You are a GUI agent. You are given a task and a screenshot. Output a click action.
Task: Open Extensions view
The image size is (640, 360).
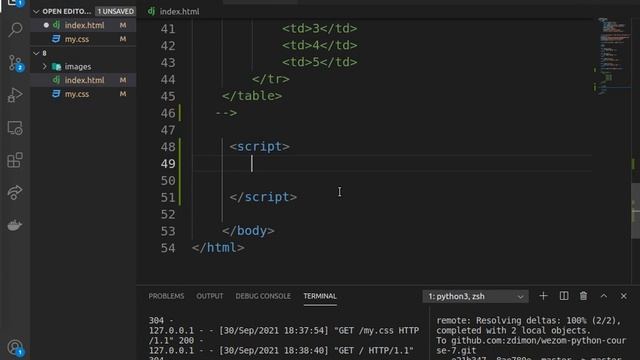tap(15, 160)
